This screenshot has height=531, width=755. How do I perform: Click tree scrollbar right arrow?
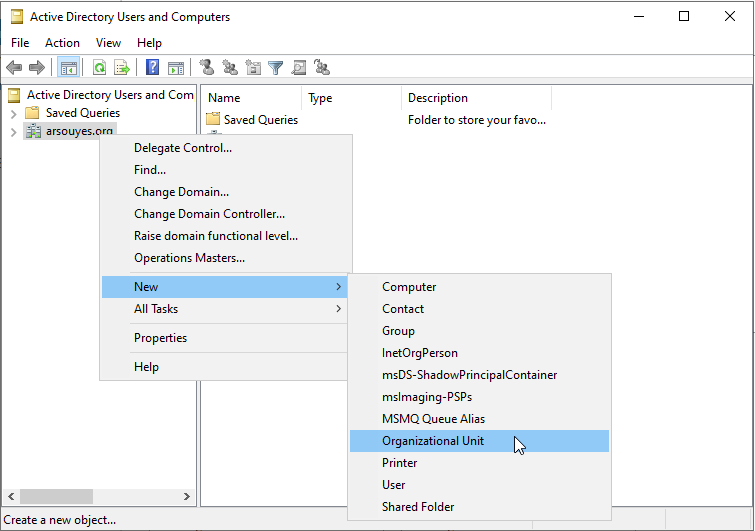point(187,496)
